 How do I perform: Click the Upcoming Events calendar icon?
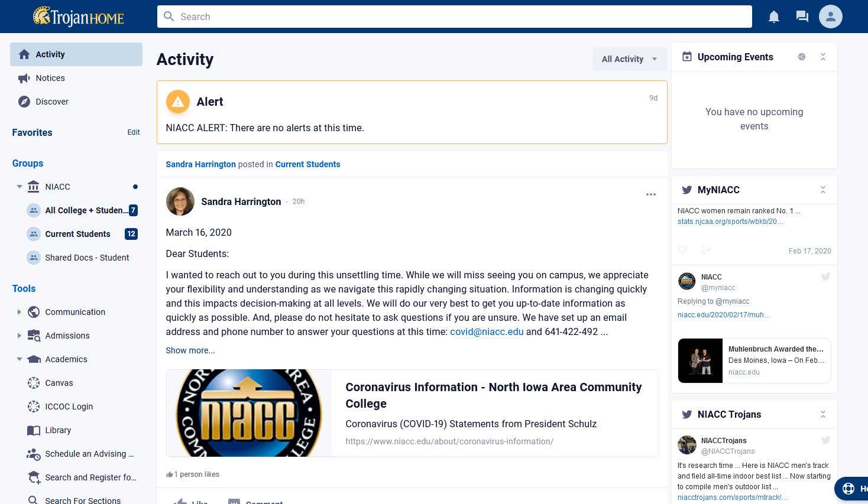coord(686,57)
